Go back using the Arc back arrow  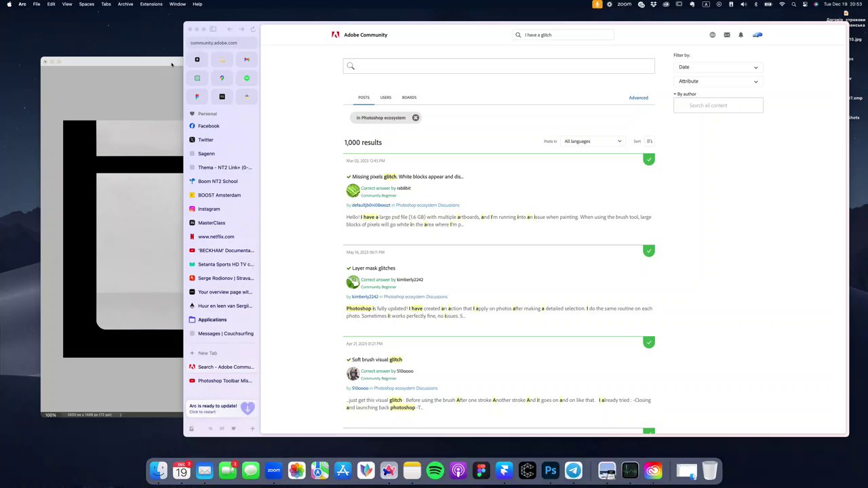(230, 29)
